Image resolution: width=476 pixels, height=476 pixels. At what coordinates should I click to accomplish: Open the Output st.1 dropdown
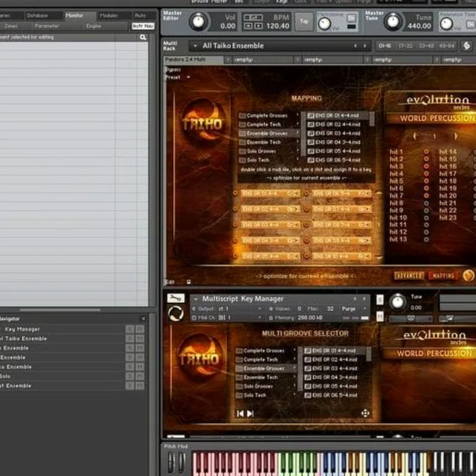260,309
